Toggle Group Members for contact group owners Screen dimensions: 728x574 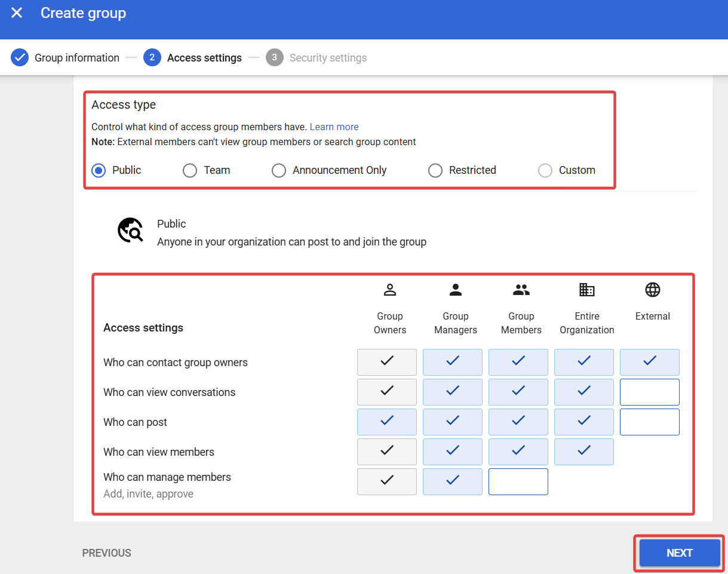tap(518, 362)
